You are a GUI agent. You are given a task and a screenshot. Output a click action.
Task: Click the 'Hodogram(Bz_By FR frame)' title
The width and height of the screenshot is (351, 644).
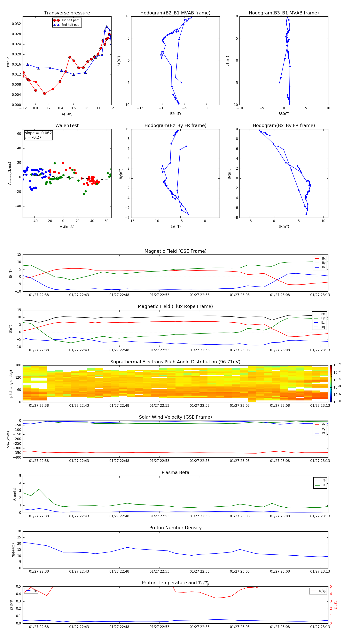tap(175, 125)
